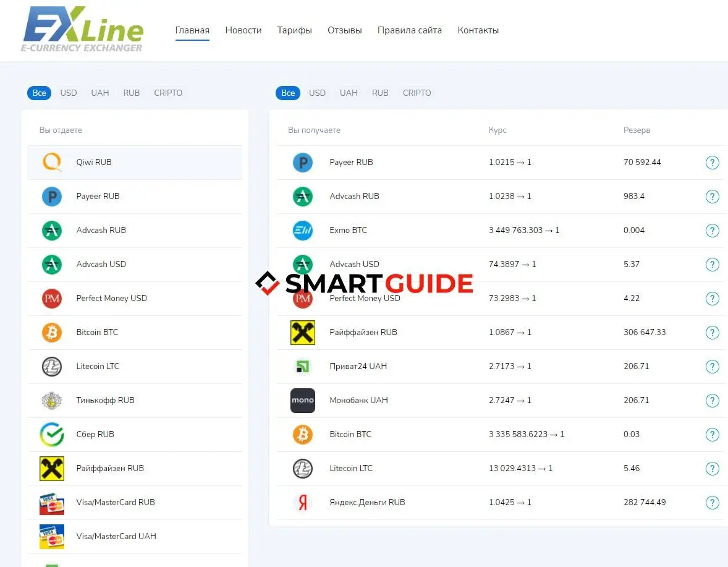Select Visa/MasterCard UAH in give list
The width and height of the screenshot is (728, 567).
click(135, 536)
